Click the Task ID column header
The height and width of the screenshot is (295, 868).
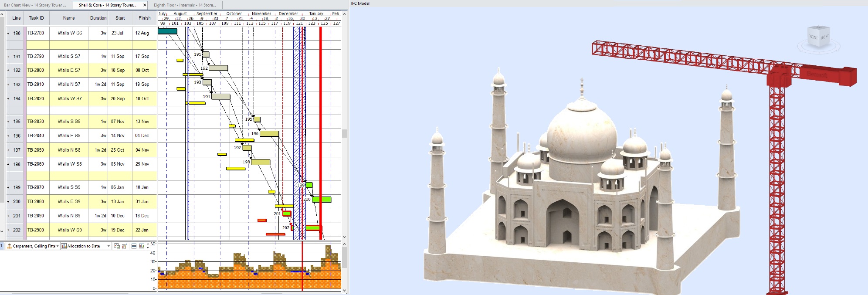[37, 18]
